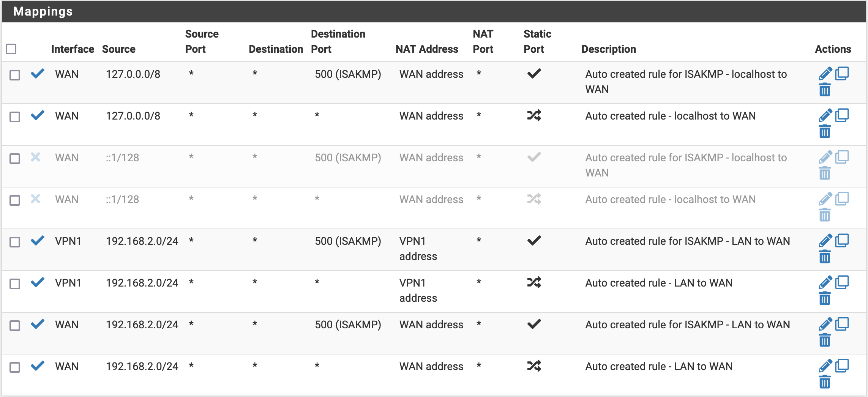Screen dimensions: 868x397
Task: Check the box for the first WAN 127.0.0.0/8 row
Action: [x=15, y=75]
